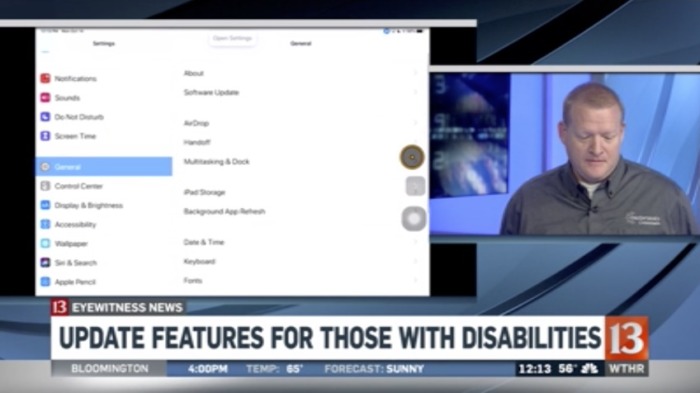Image resolution: width=700 pixels, height=393 pixels.
Task: Click the 4:00PM forecast time
Action: tap(208, 369)
